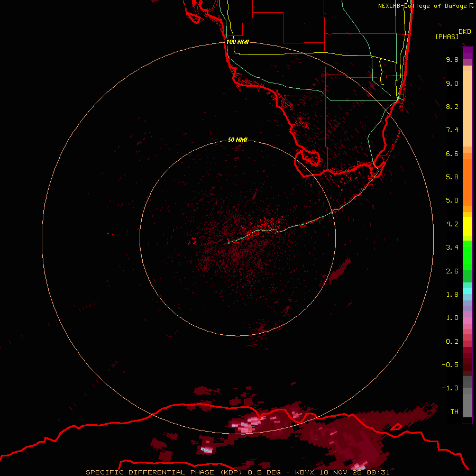Click the "100 NMI" range ring label
476x476 pixels.
[237, 42]
